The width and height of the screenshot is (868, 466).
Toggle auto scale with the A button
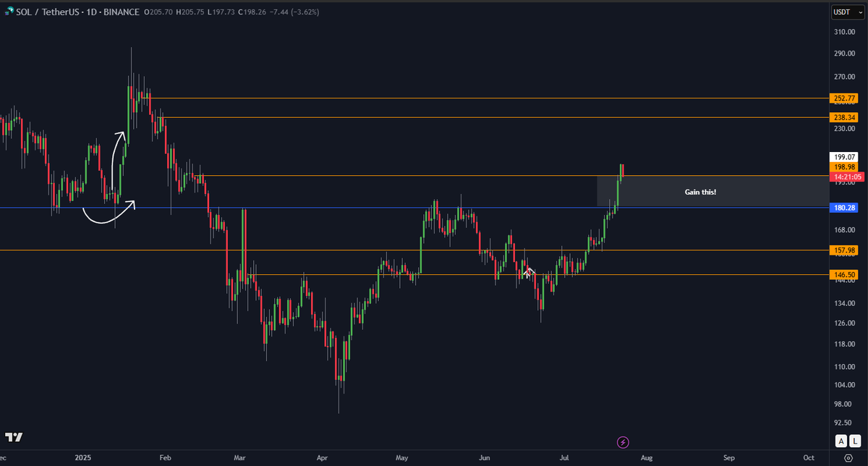[x=841, y=441]
